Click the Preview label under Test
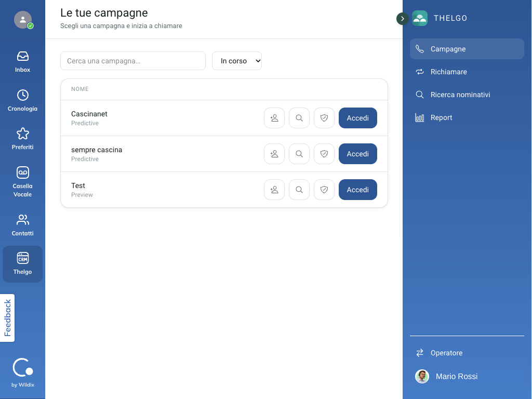The image size is (532, 399). (x=82, y=195)
